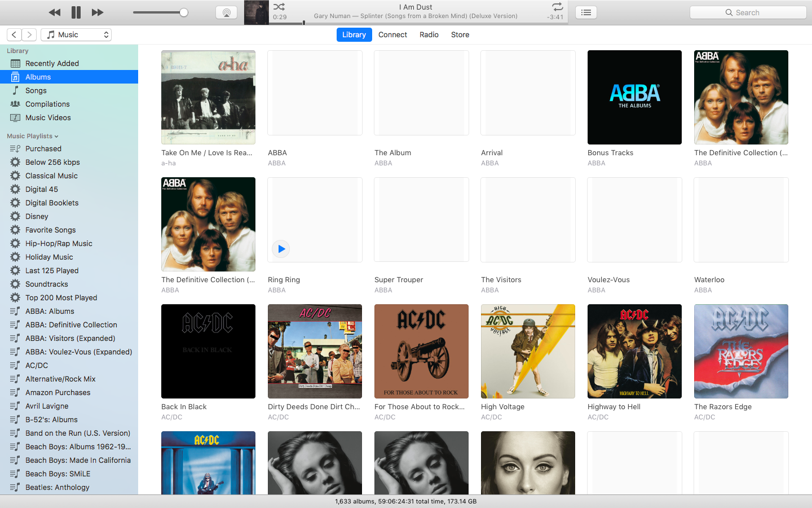This screenshot has width=812, height=508.
Task: Open the Favorite Songs smart playlist
Action: tap(69, 230)
